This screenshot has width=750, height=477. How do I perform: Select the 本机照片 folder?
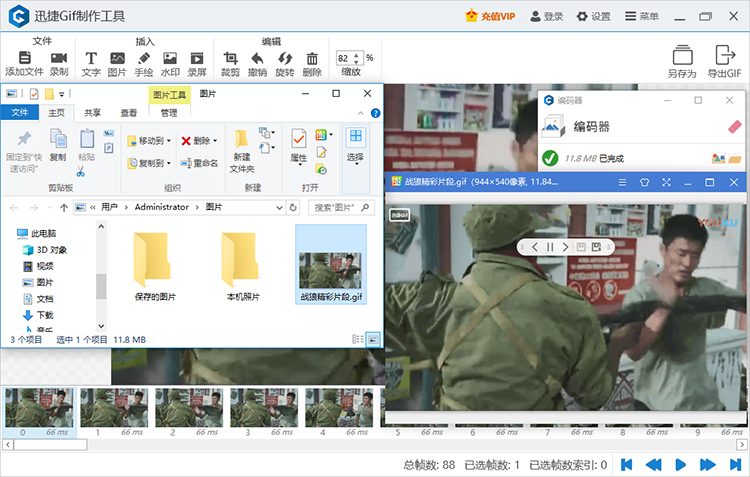point(243,266)
